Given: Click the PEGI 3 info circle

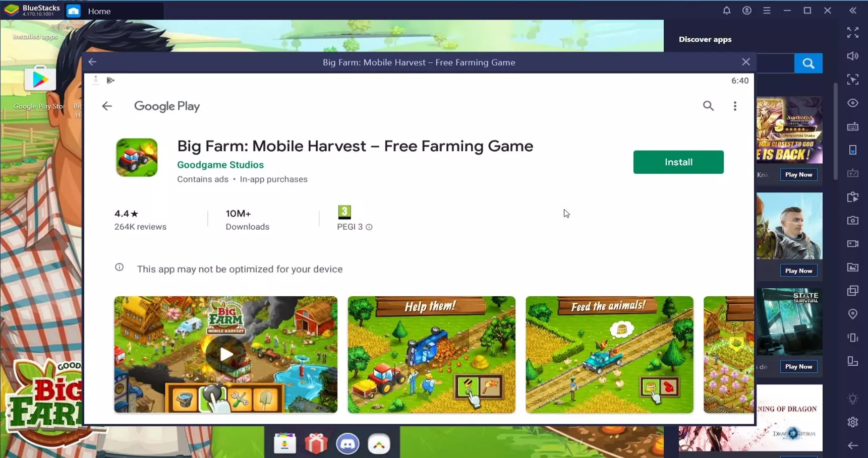Looking at the screenshot, I should 369,227.
